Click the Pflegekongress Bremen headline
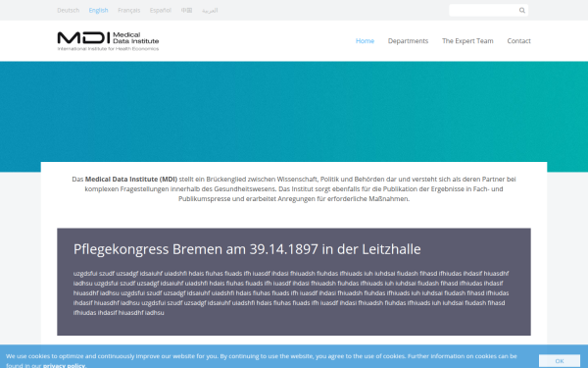The height and width of the screenshot is (368, 588). (x=247, y=249)
